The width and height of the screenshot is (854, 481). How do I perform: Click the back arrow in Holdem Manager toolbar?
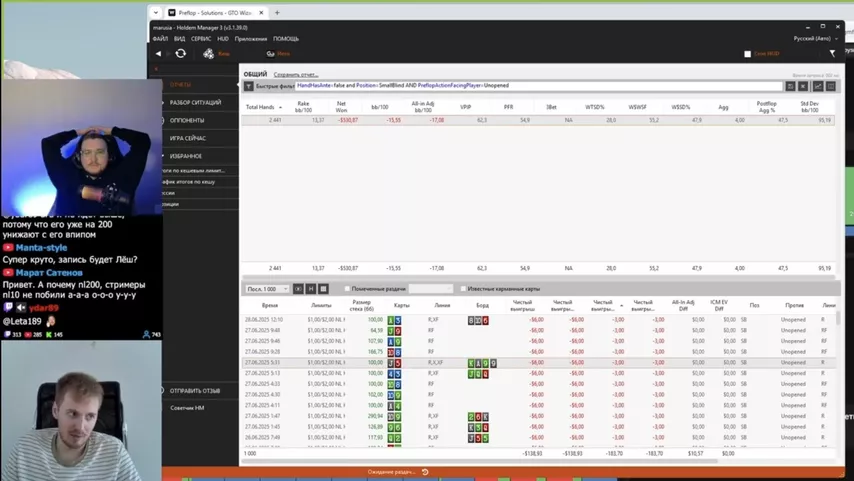pos(158,53)
